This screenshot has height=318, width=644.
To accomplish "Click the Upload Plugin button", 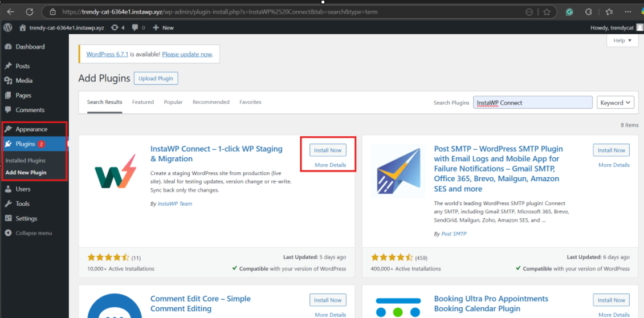I will pyautogui.click(x=156, y=79).
